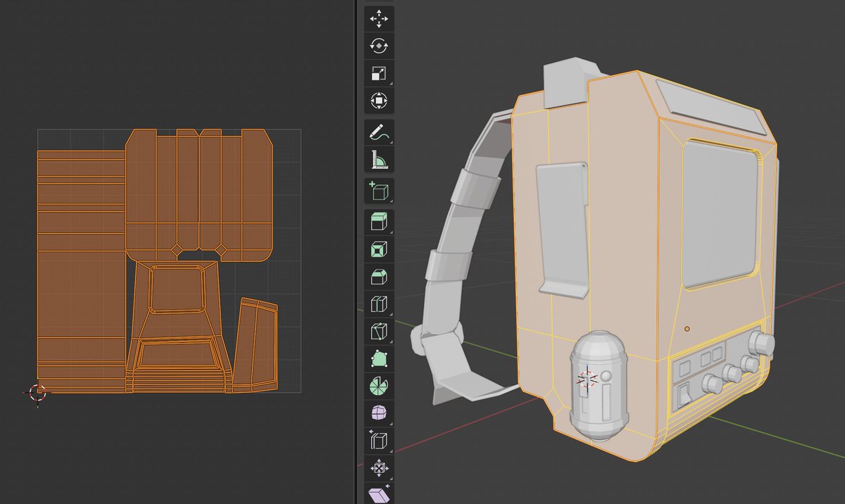Select the Edge Slide tool
This screenshot has width=845, height=504.
379,440
